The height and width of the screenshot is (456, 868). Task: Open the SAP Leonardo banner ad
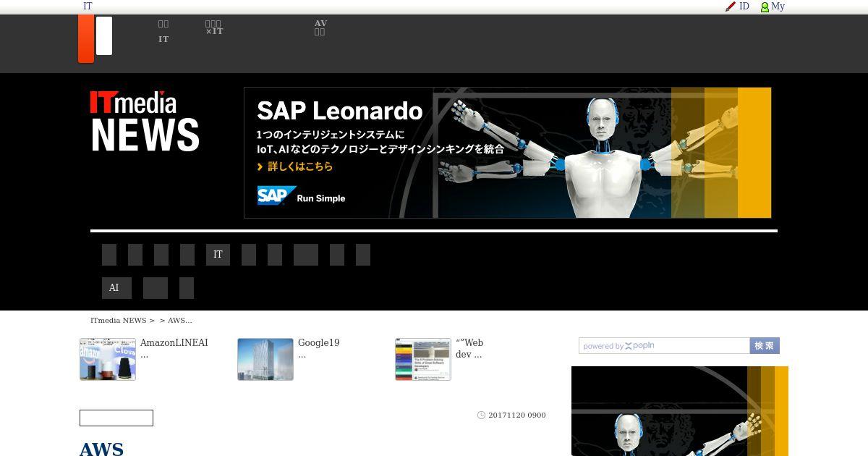click(508, 153)
